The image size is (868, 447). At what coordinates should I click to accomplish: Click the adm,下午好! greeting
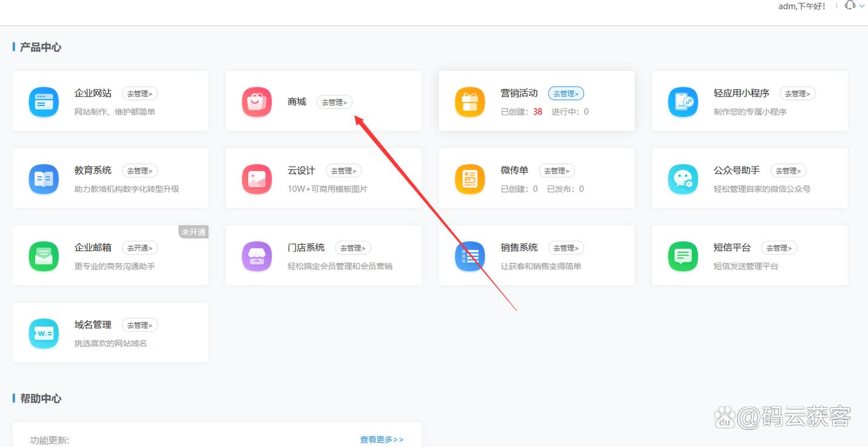(802, 6)
